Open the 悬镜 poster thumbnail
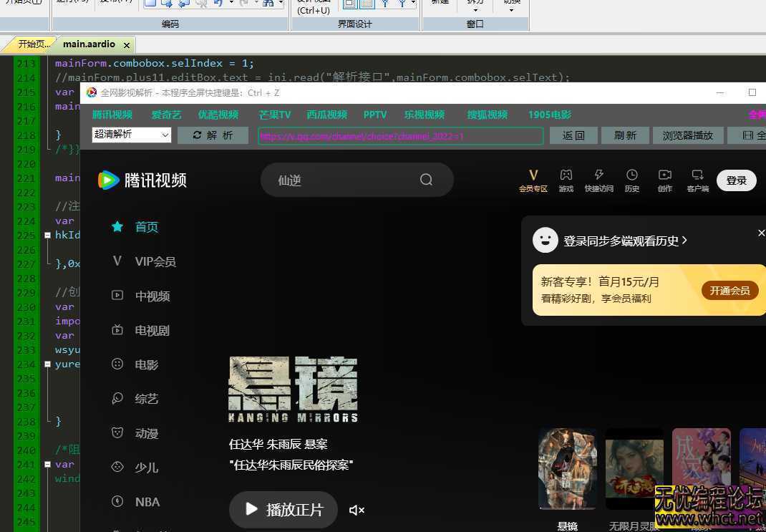This screenshot has width=766, height=532. (567, 469)
